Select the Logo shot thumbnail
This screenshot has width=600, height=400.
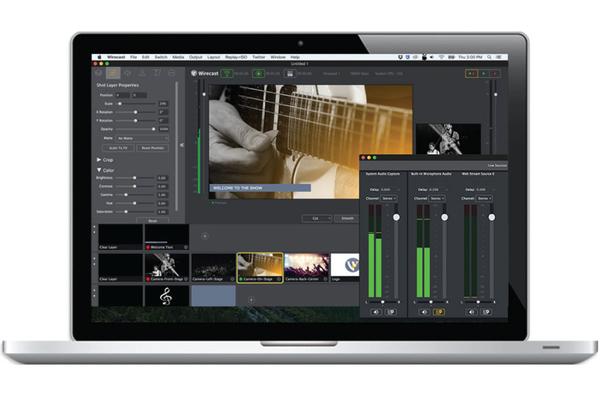pos(345,266)
